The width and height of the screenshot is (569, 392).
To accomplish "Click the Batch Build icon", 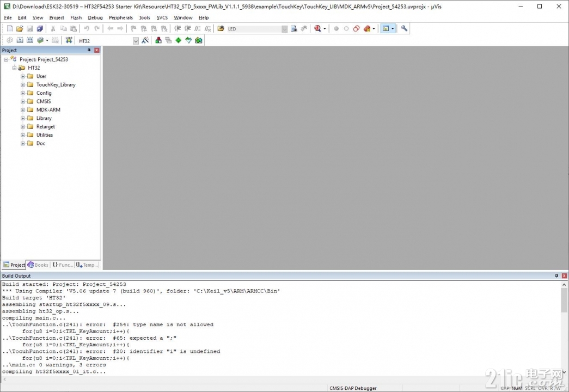I will coord(40,40).
